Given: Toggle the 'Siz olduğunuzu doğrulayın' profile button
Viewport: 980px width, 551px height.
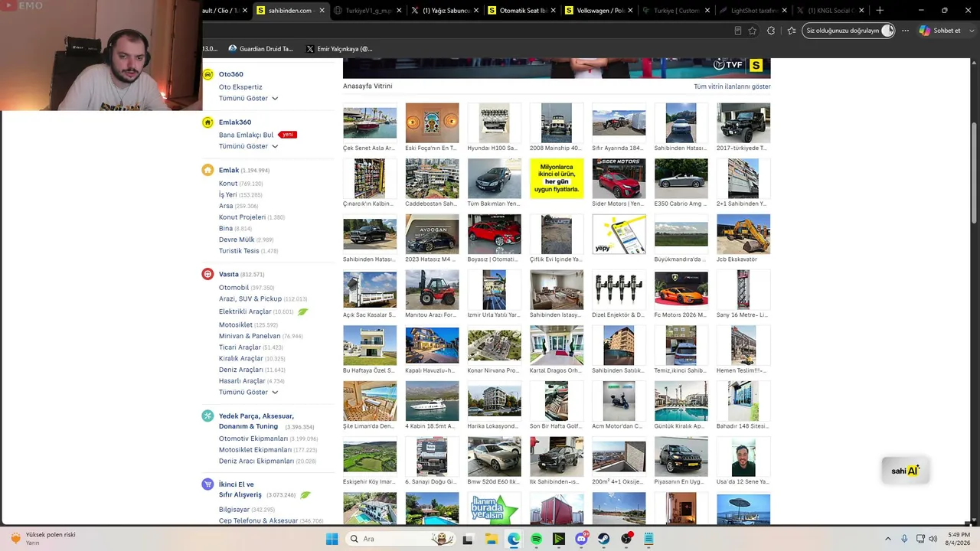Looking at the screenshot, I should tap(850, 31).
